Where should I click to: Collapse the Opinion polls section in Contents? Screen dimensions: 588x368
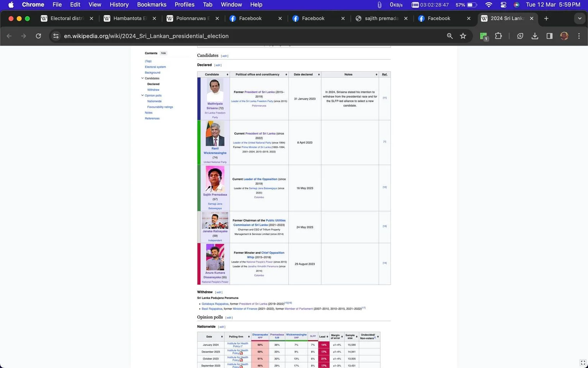pos(142,95)
